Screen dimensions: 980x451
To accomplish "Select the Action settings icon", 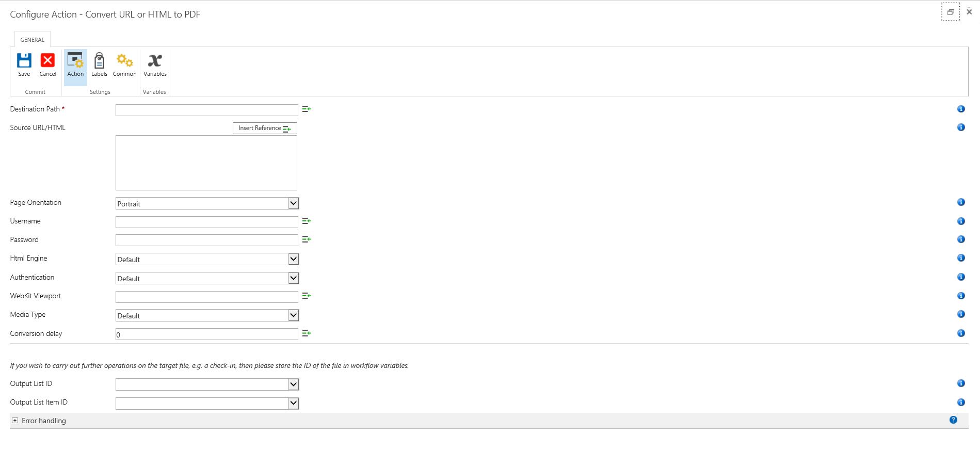I will click(x=75, y=61).
